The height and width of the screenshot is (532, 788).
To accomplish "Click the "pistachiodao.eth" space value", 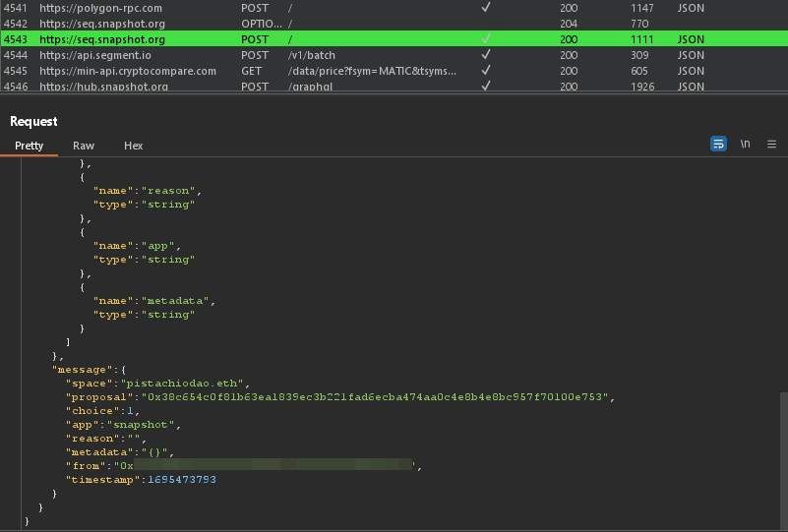I will pos(186,383).
